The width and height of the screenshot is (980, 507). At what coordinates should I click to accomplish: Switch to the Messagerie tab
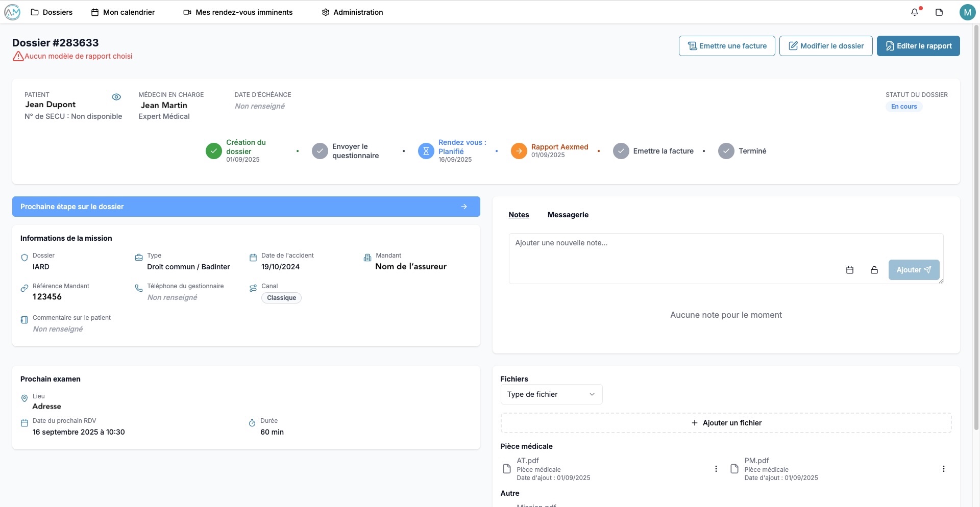568,215
